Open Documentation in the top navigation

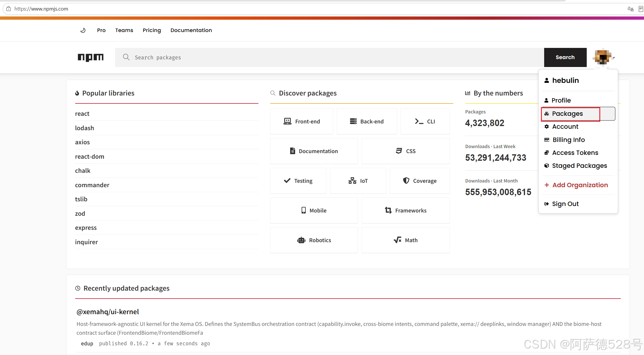coord(191,30)
